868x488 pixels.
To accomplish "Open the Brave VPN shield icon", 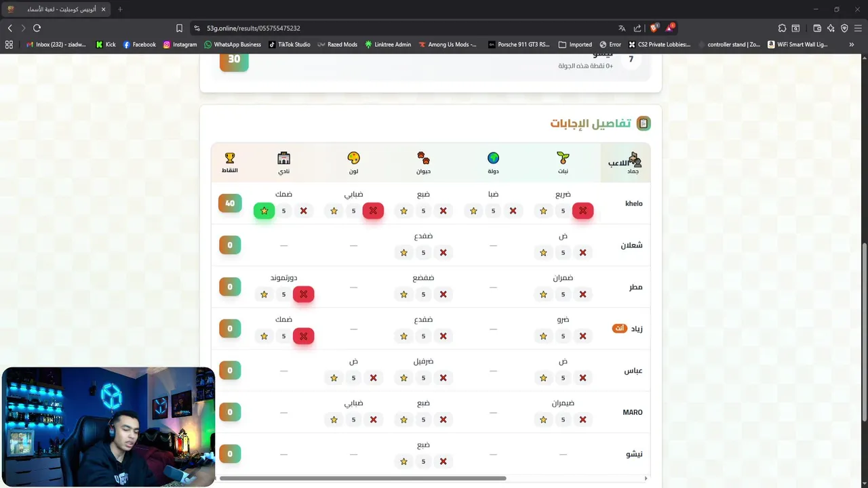I will (x=844, y=28).
